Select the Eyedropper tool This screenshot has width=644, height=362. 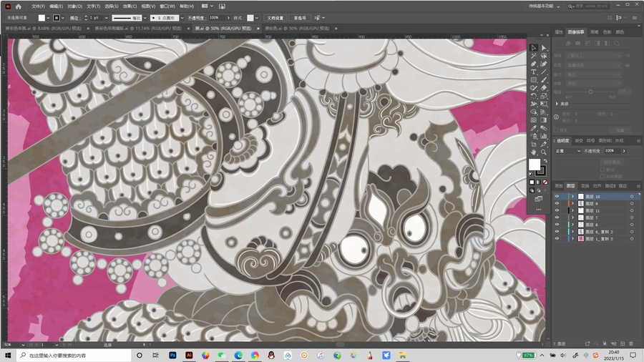click(x=534, y=128)
